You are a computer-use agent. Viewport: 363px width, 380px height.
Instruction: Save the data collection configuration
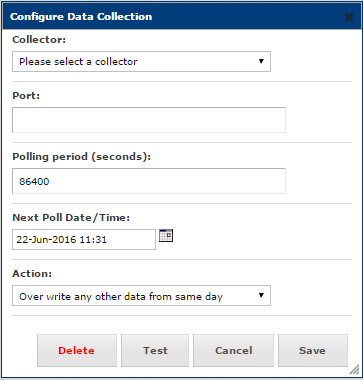point(313,351)
